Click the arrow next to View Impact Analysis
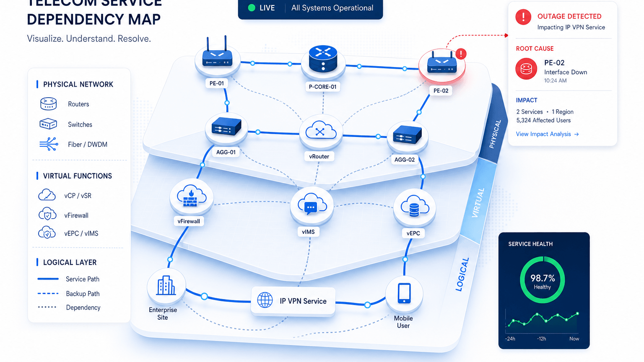644x362 pixels. point(576,134)
